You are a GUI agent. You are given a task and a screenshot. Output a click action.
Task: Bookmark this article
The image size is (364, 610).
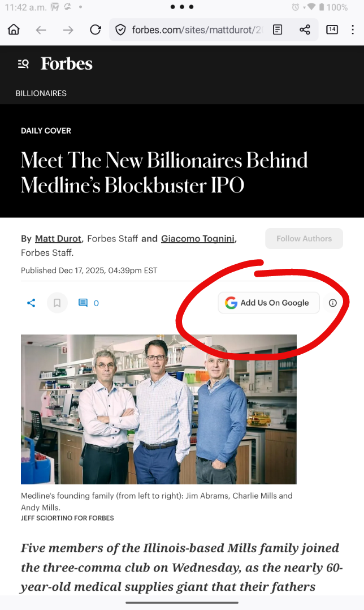click(57, 303)
